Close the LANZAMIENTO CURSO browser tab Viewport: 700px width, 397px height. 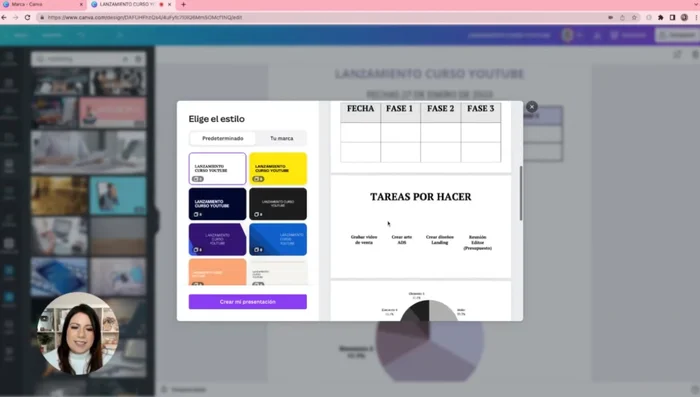170,4
